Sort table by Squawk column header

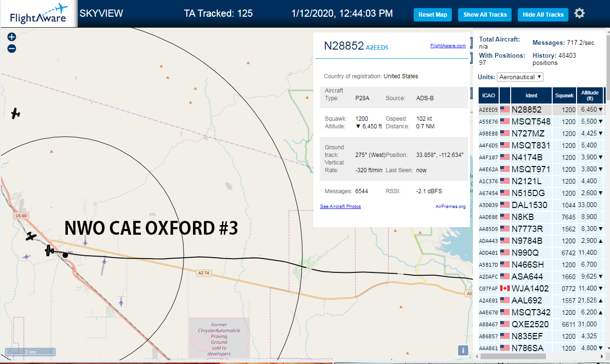[x=564, y=95]
